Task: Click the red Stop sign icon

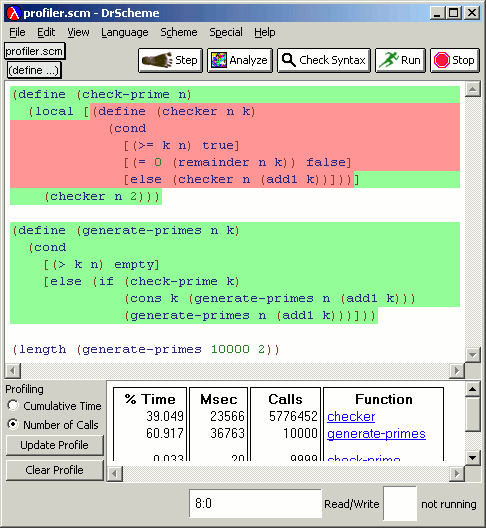Action: point(442,60)
